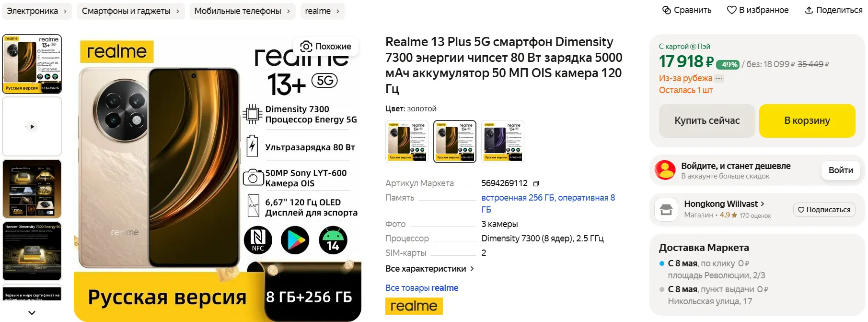Click the Сравнить compare icon
868x322 pixels.
(x=667, y=10)
